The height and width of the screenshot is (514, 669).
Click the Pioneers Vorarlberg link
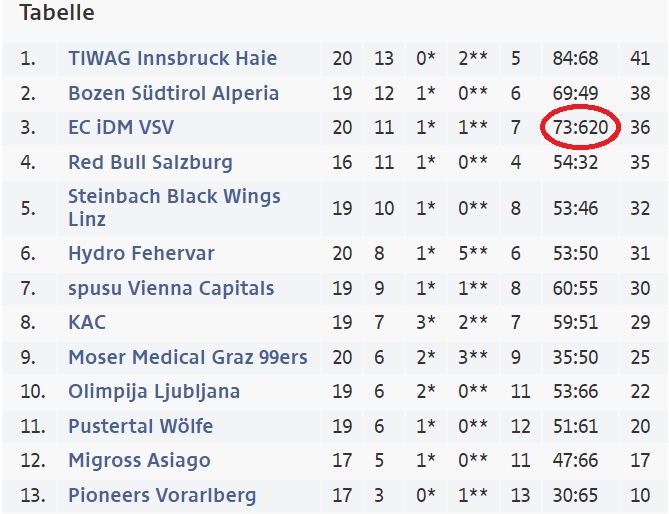click(162, 495)
